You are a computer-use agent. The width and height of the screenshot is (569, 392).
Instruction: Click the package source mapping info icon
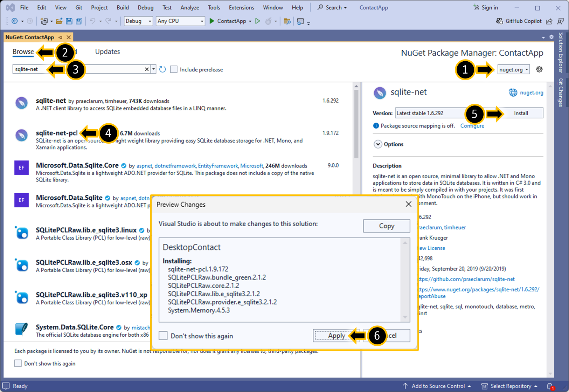click(x=376, y=126)
